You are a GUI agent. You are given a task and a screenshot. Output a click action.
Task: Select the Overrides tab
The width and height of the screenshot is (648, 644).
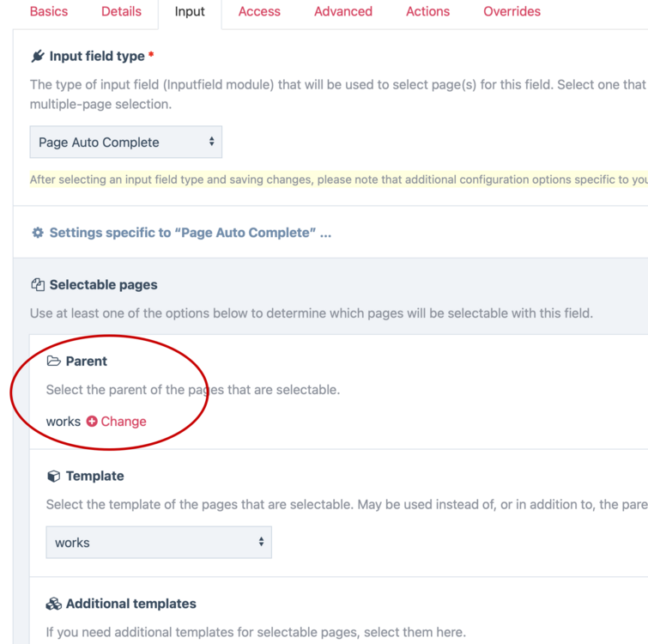pos(512,12)
